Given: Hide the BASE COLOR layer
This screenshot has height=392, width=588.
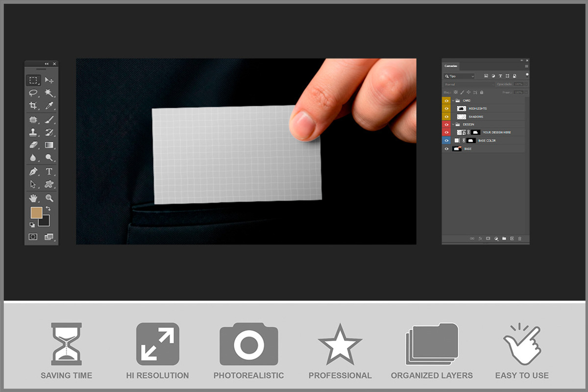Looking at the screenshot, I should [446, 141].
